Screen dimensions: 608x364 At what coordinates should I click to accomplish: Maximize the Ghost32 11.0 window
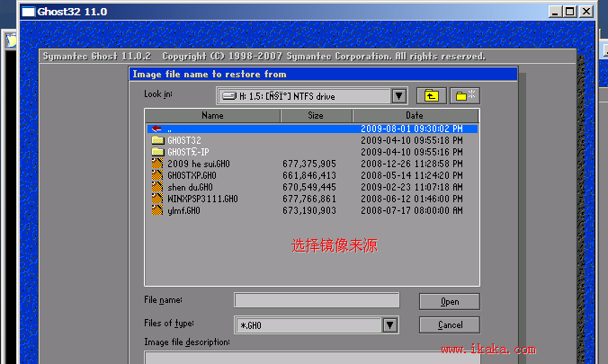pyautogui.click(x=570, y=12)
